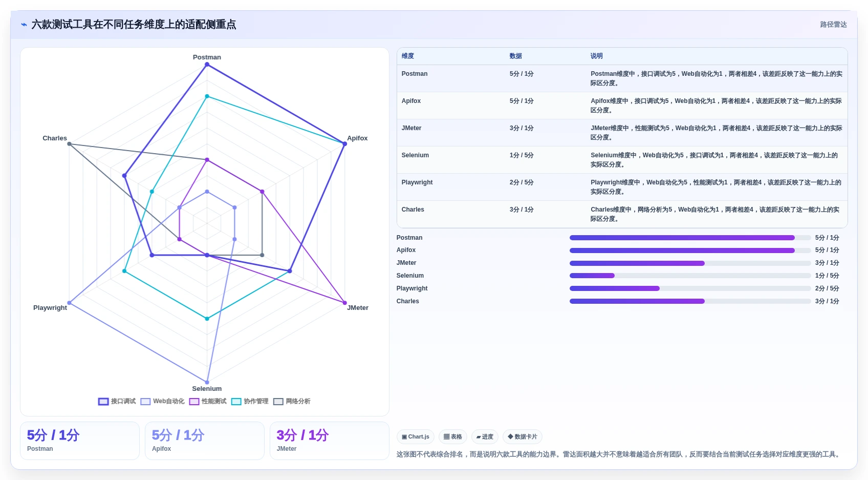Open the JMeter 3分 / 1分 data card
Viewport: 868px width, 480px height.
330,441
